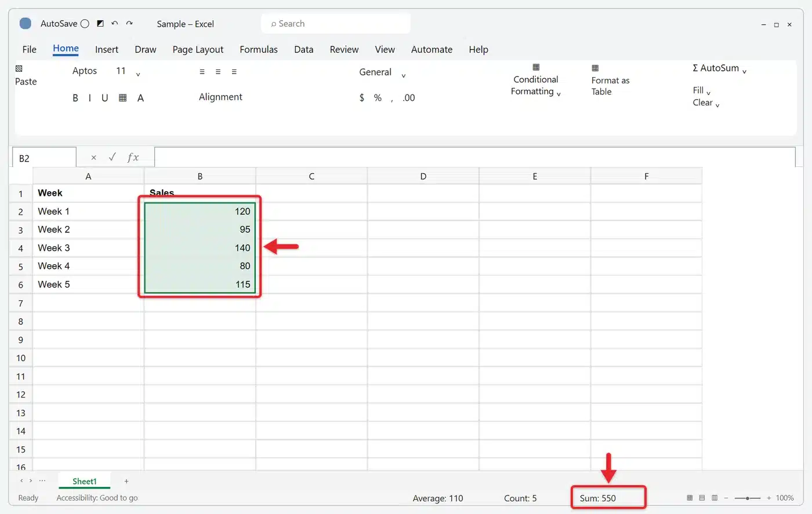This screenshot has width=812, height=514.
Task: Undo the last action
Action: 115,24
